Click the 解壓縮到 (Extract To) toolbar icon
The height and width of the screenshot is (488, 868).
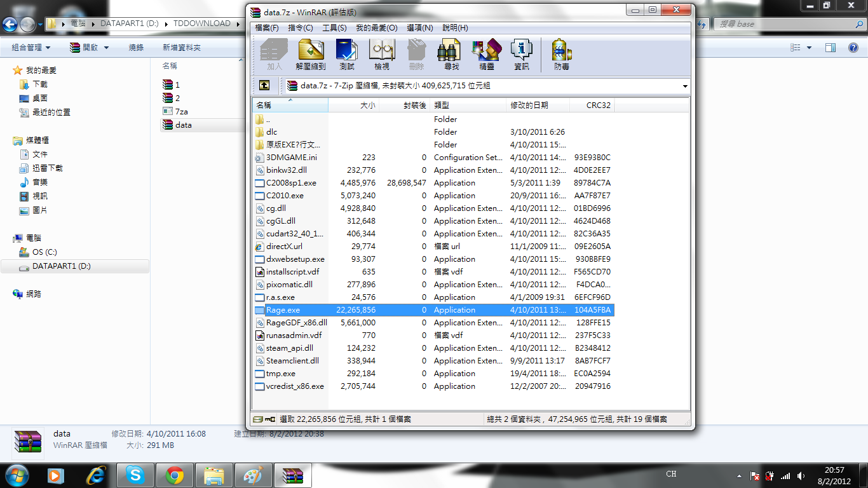pyautogui.click(x=310, y=54)
